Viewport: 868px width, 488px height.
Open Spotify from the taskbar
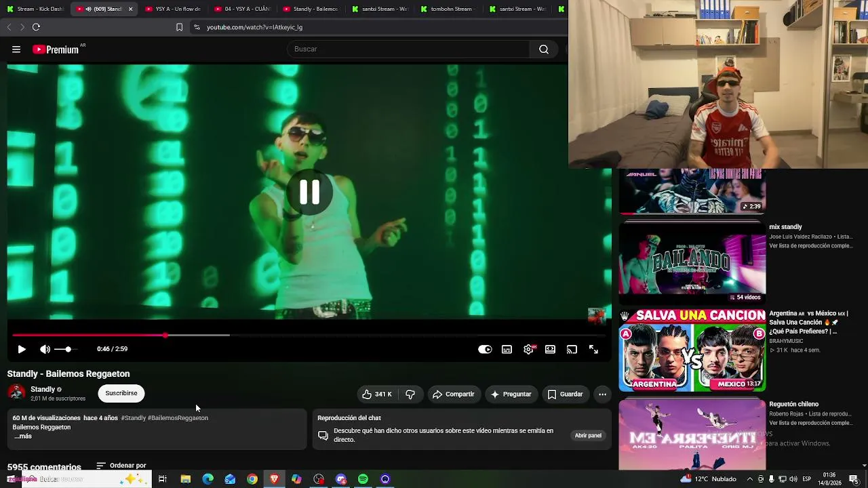pos(363,479)
